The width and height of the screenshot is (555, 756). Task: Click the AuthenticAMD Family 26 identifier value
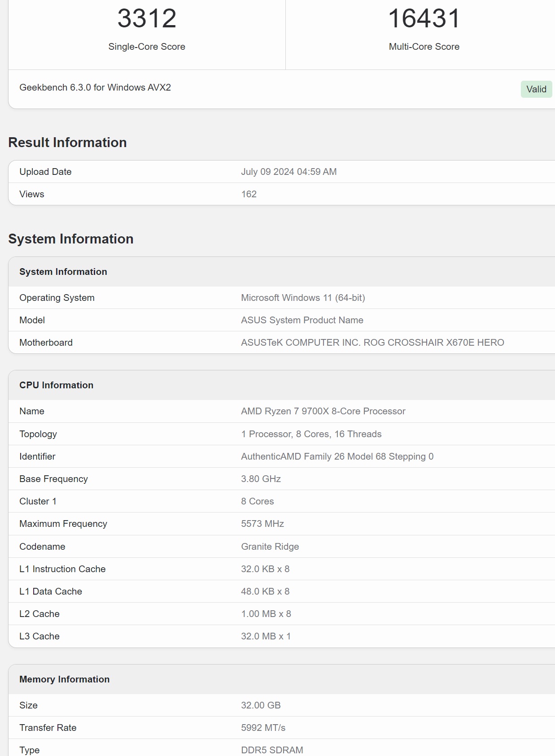coord(337,456)
